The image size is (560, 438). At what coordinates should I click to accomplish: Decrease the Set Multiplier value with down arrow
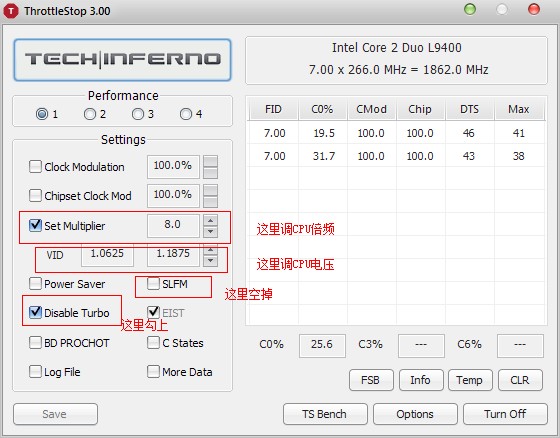[x=210, y=232]
